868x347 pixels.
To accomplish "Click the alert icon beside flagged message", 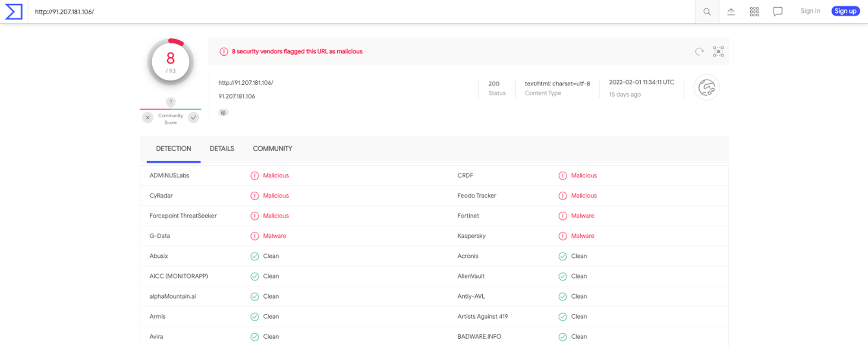I will [223, 52].
